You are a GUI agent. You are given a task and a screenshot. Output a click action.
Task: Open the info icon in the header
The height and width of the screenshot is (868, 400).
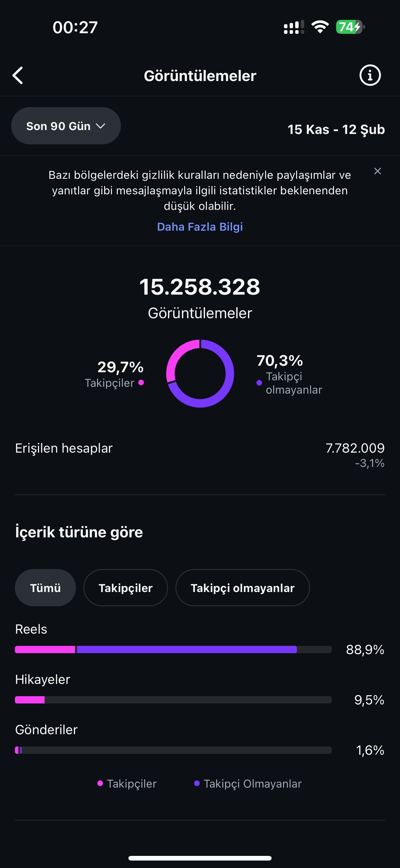[370, 75]
